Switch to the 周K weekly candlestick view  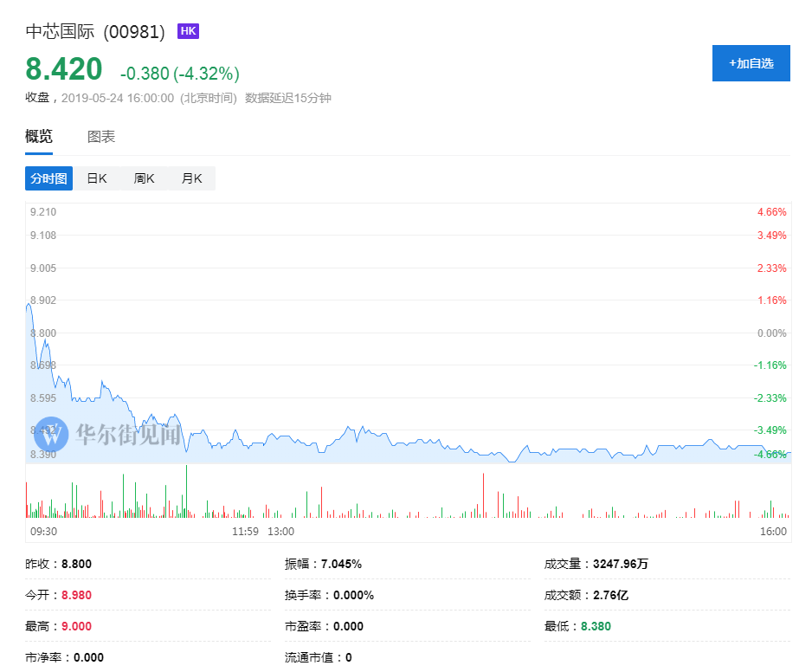tap(145, 178)
